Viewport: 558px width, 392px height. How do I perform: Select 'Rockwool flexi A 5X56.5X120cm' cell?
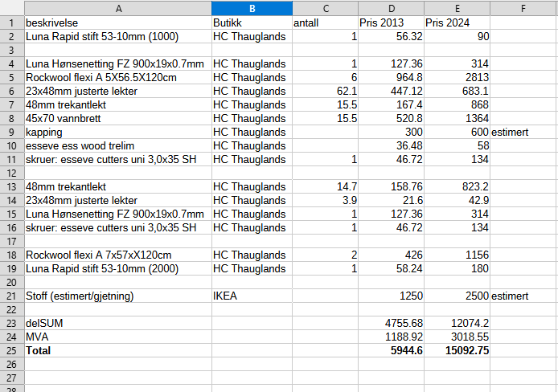click(x=118, y=77)
